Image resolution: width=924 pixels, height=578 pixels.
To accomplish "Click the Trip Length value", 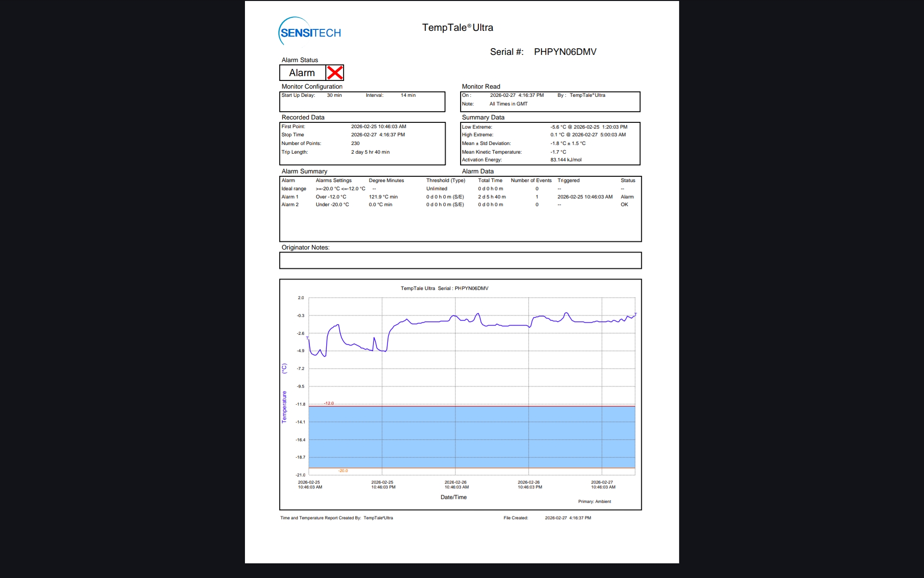I will point(370,152).
